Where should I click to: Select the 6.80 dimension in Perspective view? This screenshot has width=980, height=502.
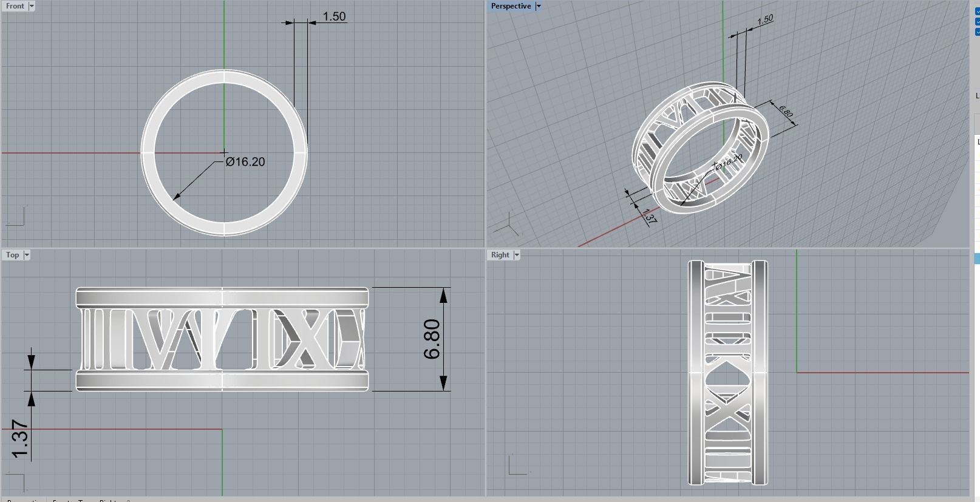785,112
